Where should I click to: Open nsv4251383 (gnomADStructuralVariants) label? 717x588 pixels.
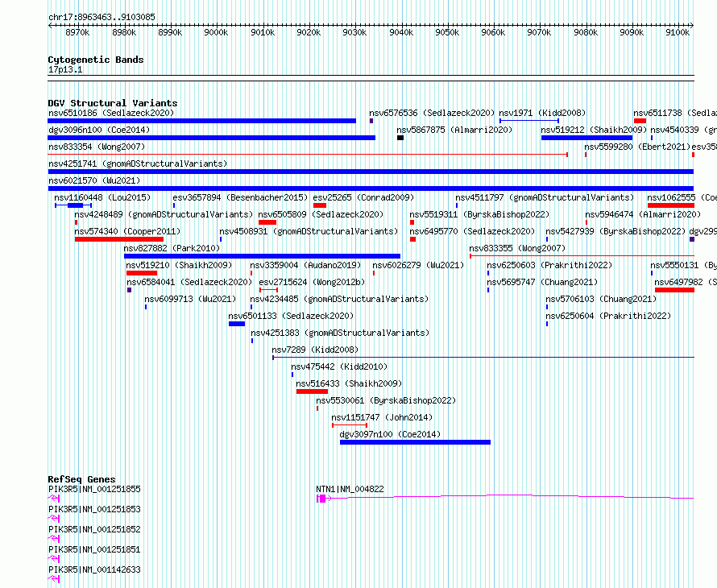340,333
